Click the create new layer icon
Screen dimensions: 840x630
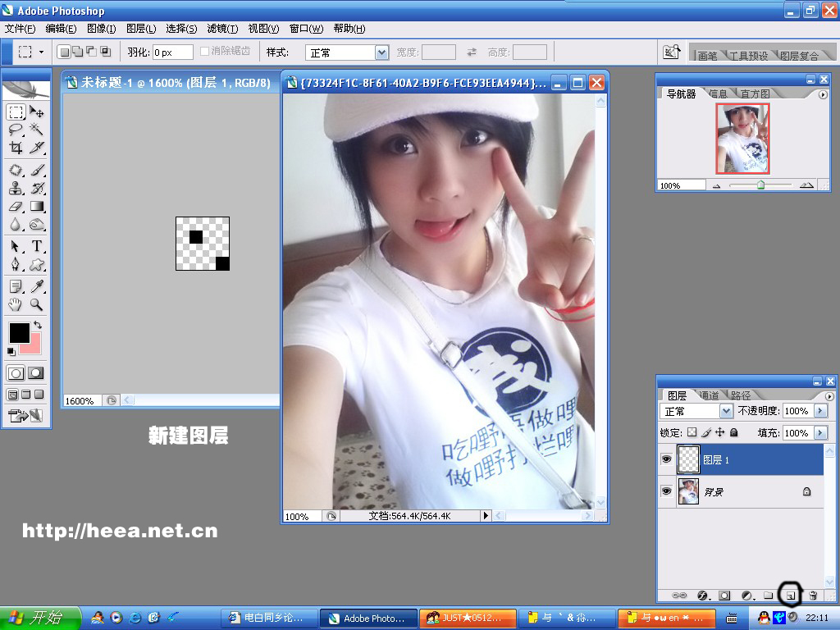790,595
